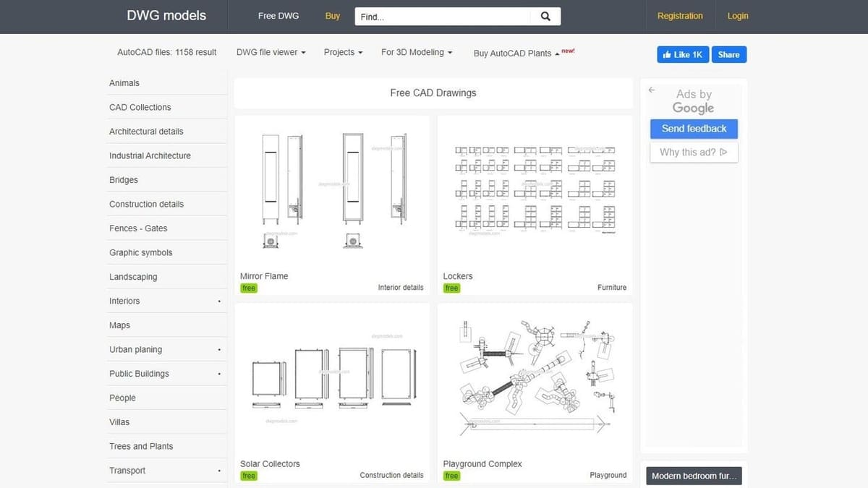
Task: Click the AutoCAD files: 1158 result text
Action: click(x=167, y=53)
